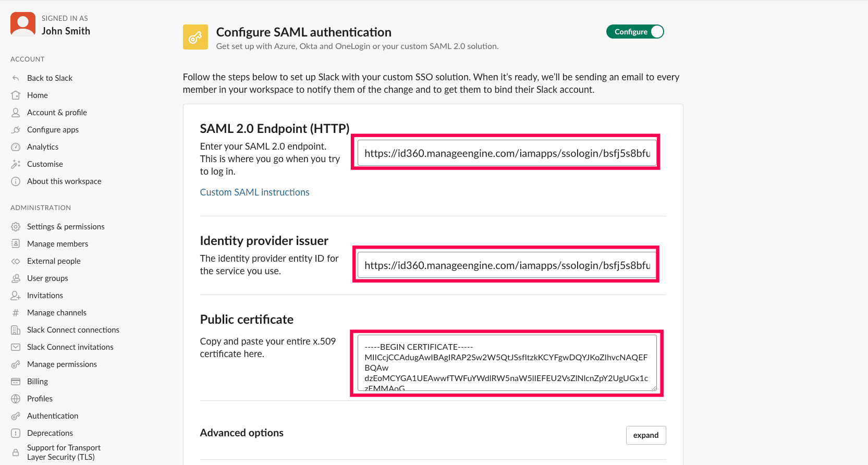Expand the Advanced options section
The height and width of the screenshot is (465, 868).
646,435
